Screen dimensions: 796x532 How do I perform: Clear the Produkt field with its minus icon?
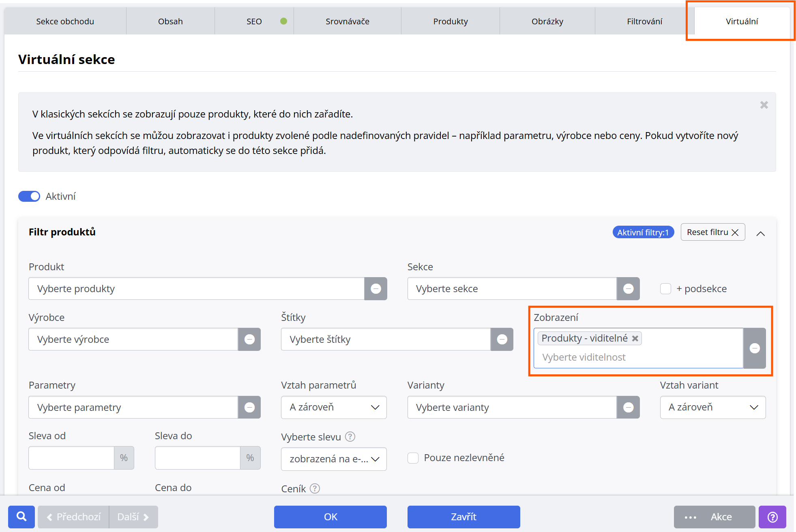pos(375,288)
